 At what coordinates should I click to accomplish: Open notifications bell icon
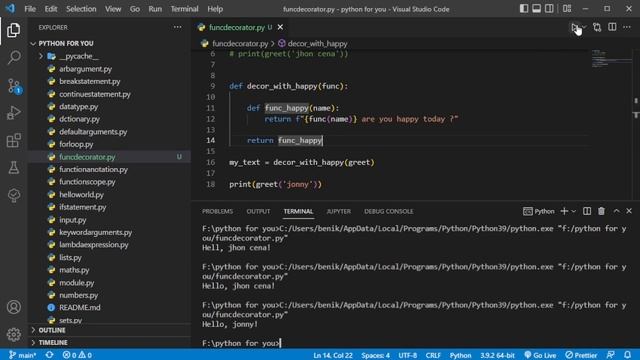tap(627, 355)
